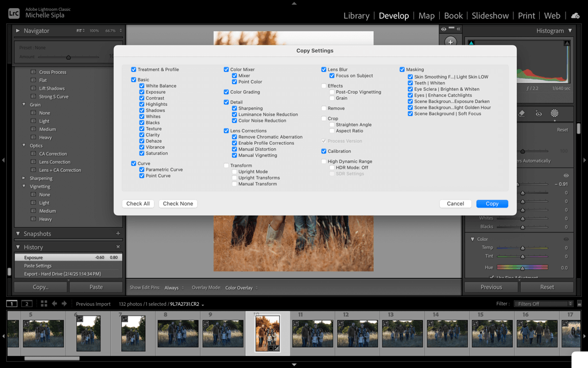The width and height of the screenshot is (588, 368).
Task: Enable the Transform checkbox
Action: tap(227, 166)
